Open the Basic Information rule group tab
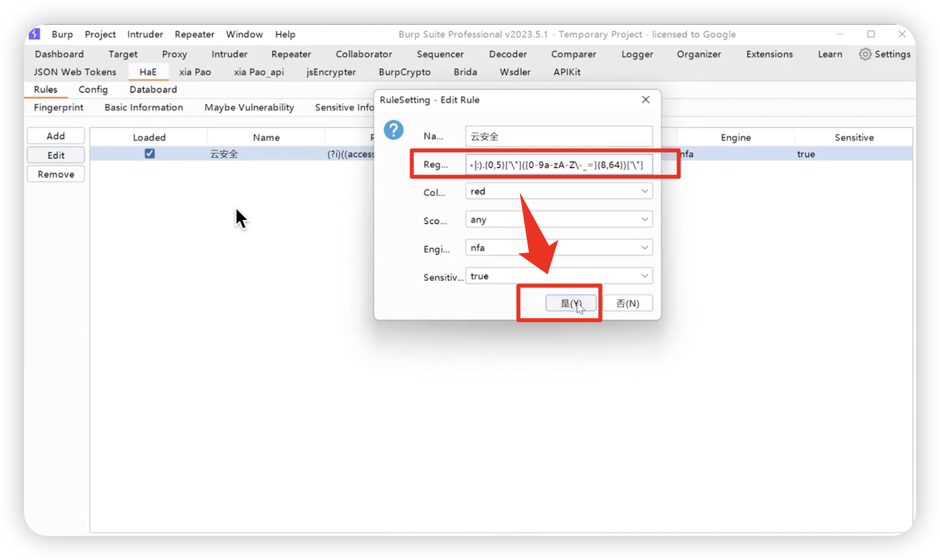Viewport: 940px width, 560px height. (144, 107)
